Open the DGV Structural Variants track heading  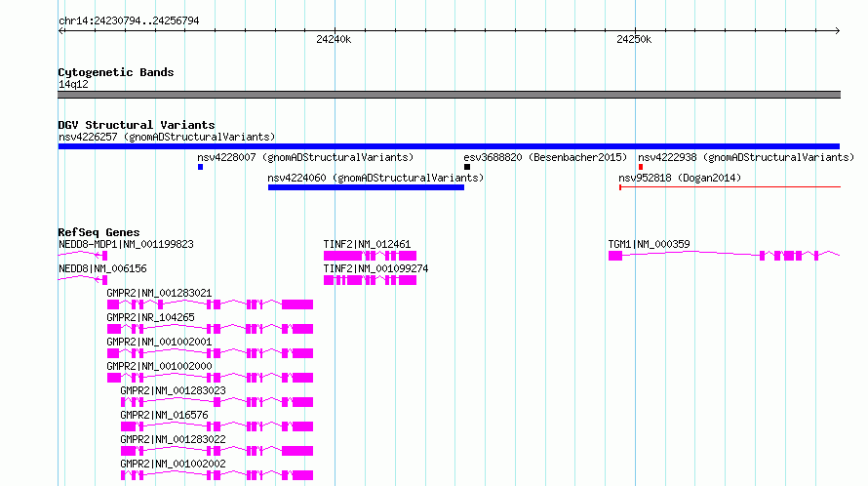(137, 125)
